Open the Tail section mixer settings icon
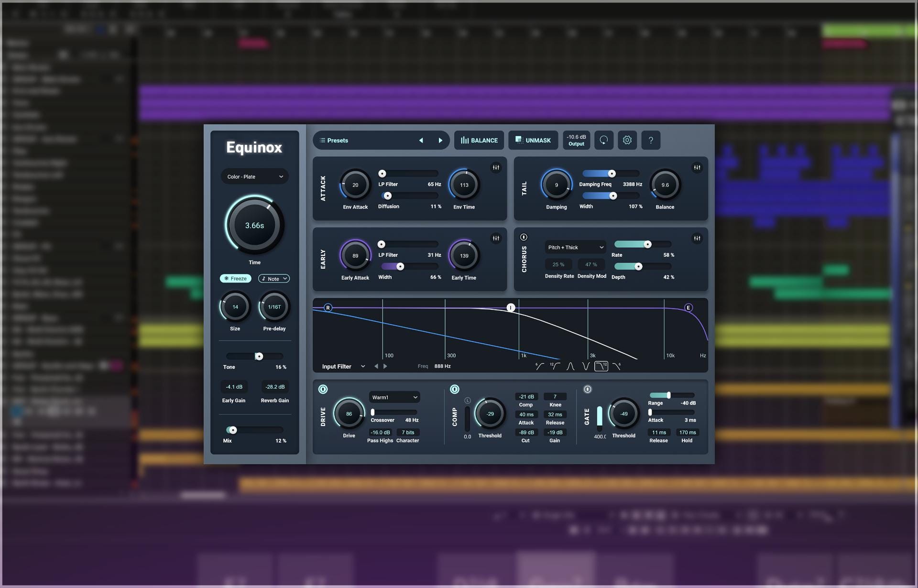 [697, 167]
